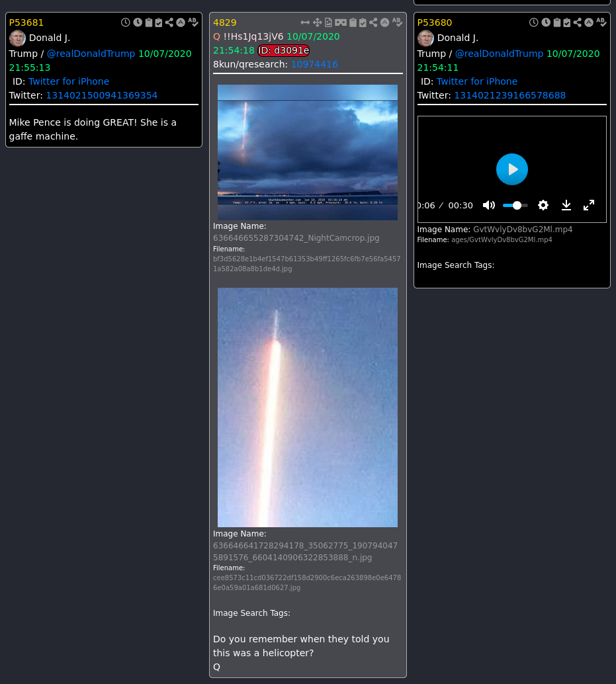
Task: Adjust the video volume slider
Action: click(516, 205)
